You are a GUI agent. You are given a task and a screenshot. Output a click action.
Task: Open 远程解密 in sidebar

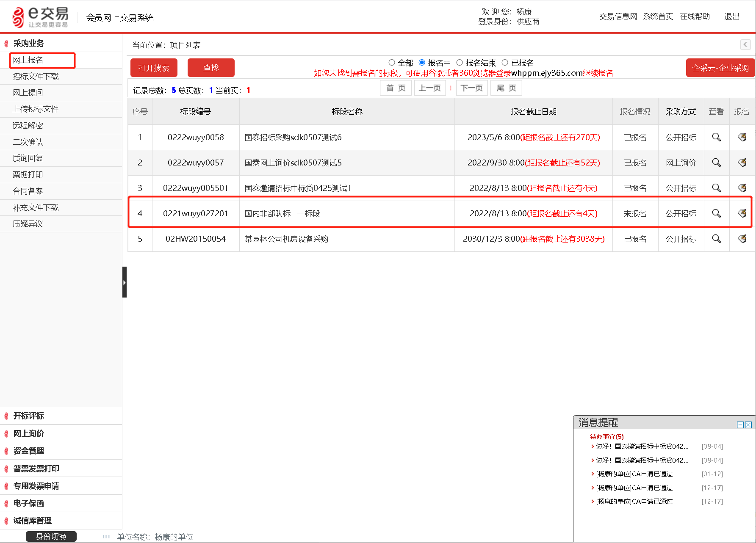tap(28, 126)
